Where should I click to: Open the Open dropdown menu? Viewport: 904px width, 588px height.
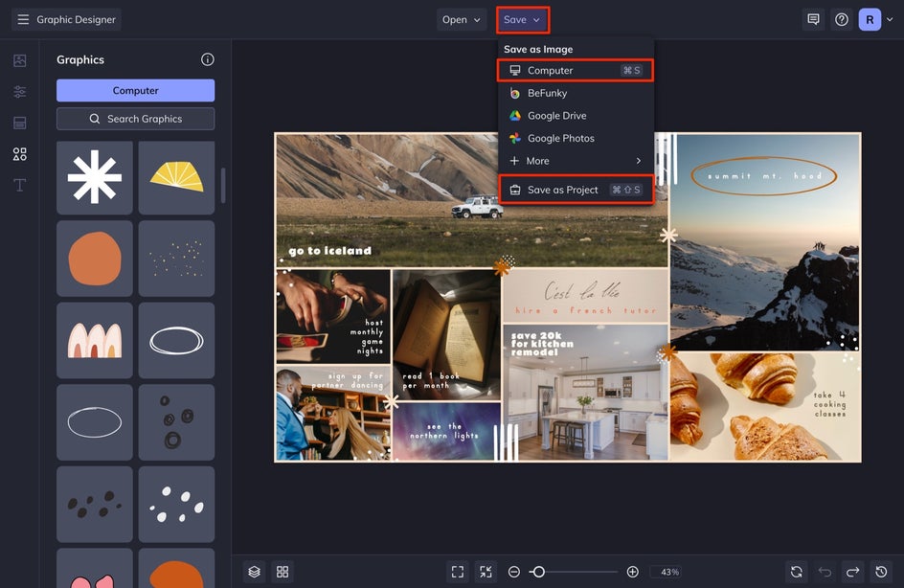tap(462, 19)
